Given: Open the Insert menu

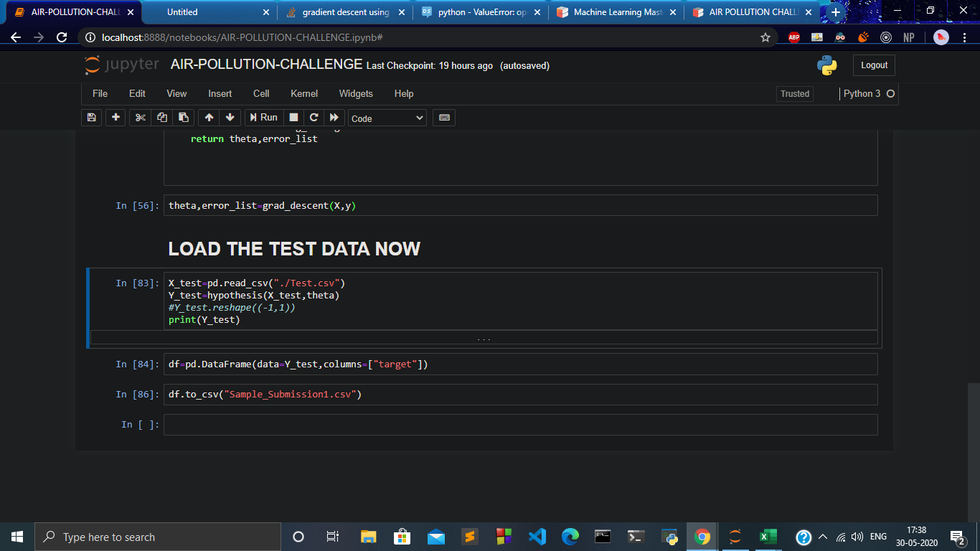Looking at the screenshot, I should click(x=220, y=94).
